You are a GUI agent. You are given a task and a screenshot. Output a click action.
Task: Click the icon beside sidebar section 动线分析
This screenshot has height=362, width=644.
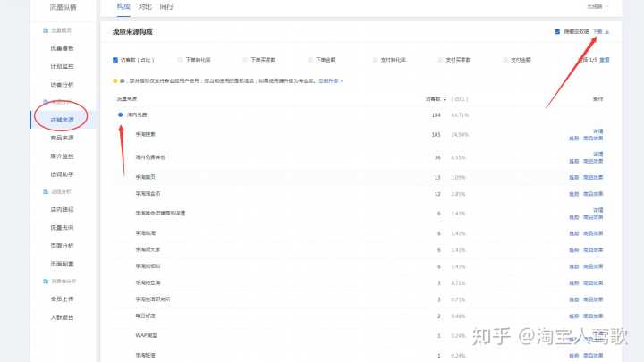[46, 191]
